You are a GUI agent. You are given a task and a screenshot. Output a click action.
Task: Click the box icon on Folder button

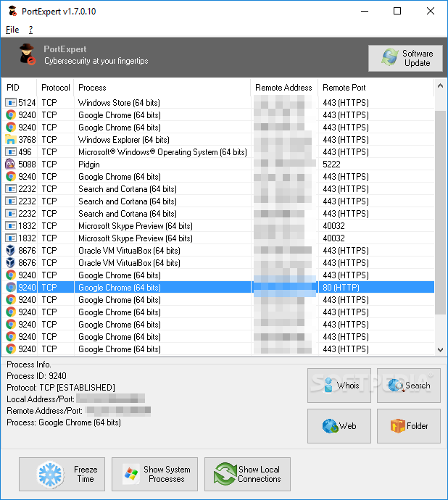397,426
